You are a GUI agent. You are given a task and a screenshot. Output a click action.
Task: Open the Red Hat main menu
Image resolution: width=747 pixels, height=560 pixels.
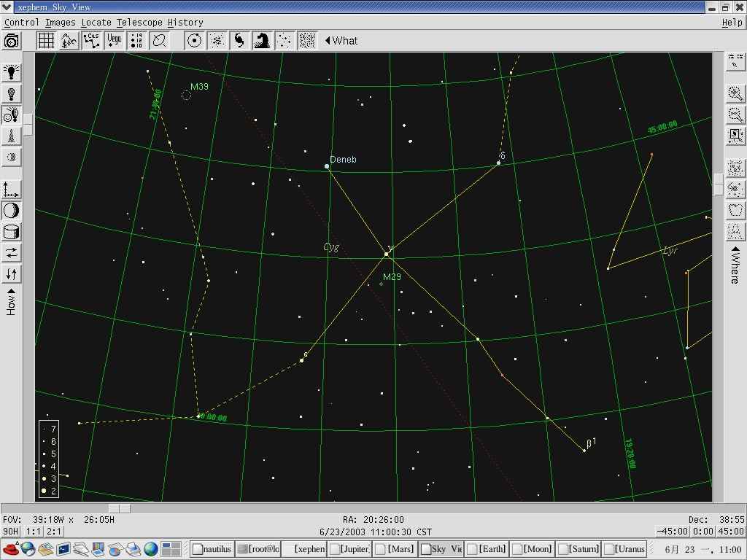(10, 549)
